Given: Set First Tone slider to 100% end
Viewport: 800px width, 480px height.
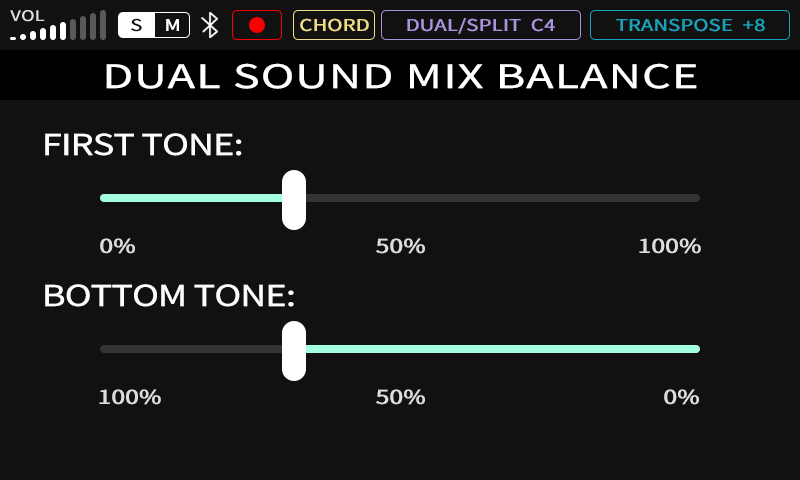Looking at the screenshot, I should click(x=698, y=198).
